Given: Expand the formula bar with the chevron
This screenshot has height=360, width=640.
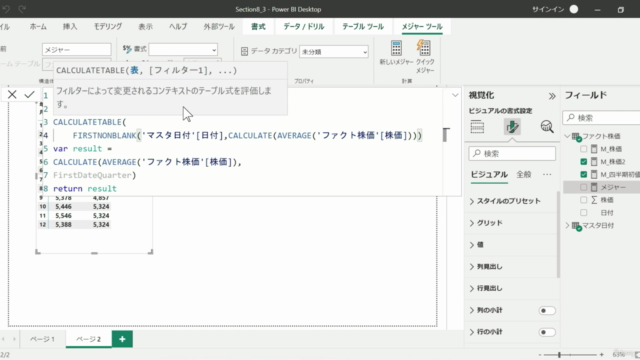Looking at the screenshot, I should pos(455,95).
